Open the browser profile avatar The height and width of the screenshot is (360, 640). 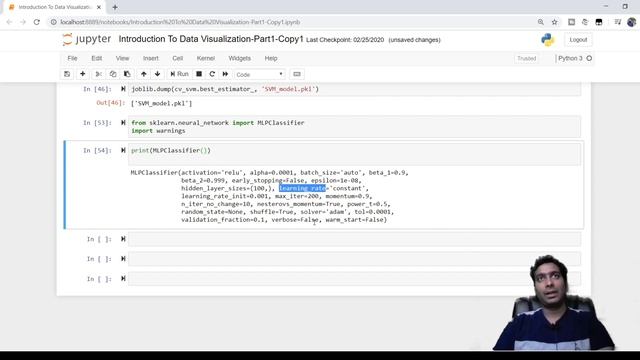click(631, 22)
